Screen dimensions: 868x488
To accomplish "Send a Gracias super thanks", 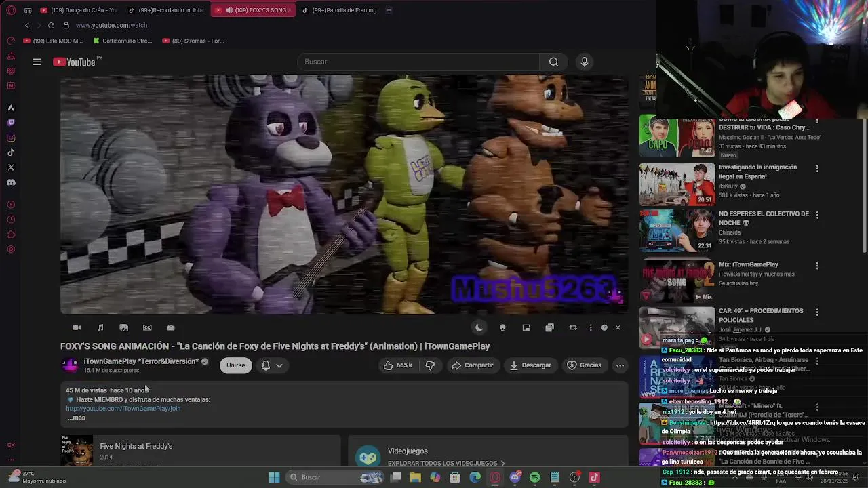I will [x=584, y=365].
